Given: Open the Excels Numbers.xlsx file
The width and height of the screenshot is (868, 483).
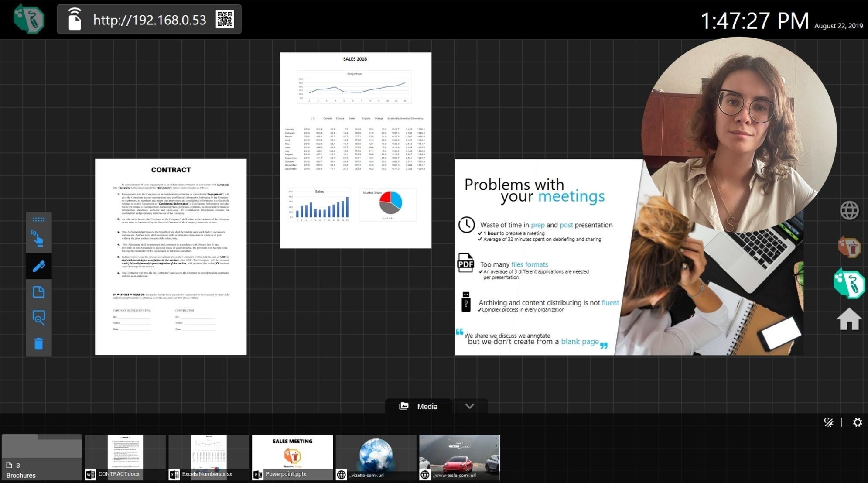Looking at the screenshot, I should point(209,457).
